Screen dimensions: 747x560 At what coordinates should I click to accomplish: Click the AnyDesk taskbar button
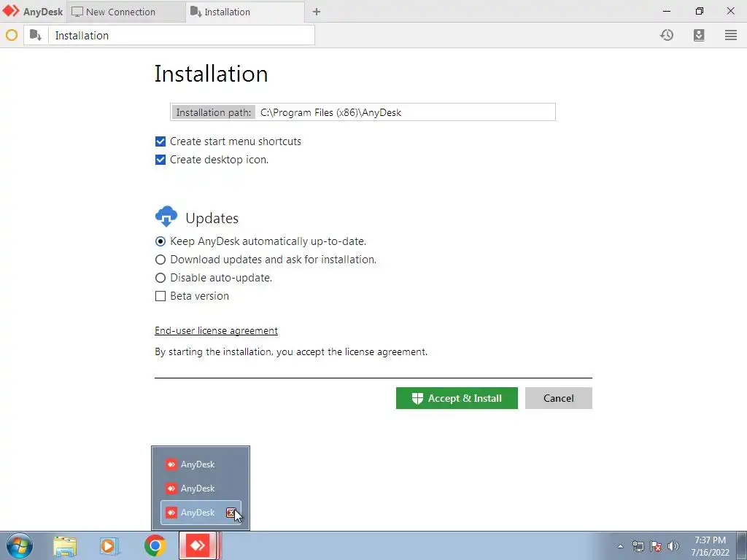[198, 545]
